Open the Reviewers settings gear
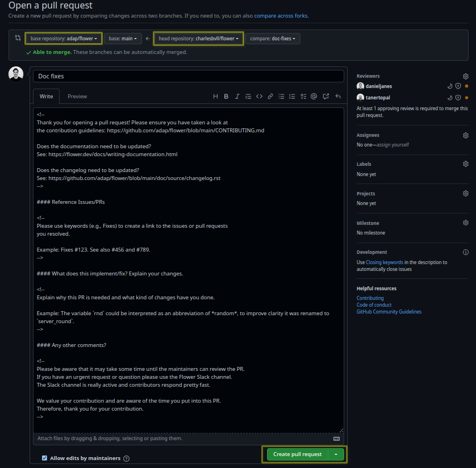Screen dimensions: 476x468 click(465, 76)
